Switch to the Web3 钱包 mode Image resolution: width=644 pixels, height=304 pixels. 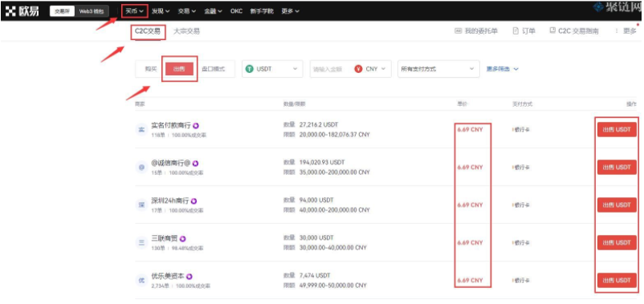click(92, 11)
